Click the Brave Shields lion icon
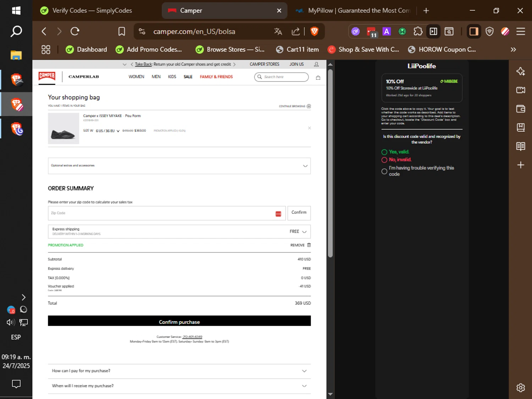Screen dimensions: 532x399 [x=314, y=32]
